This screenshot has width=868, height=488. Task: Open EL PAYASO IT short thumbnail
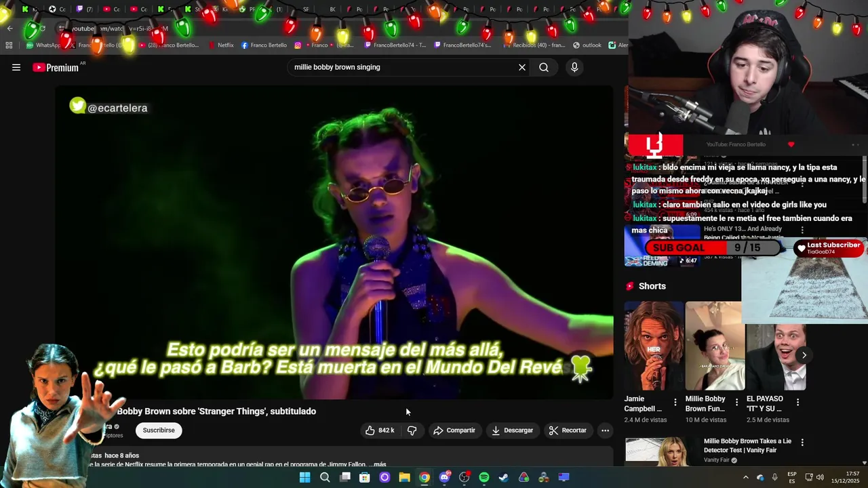click(x=776, y=357)
